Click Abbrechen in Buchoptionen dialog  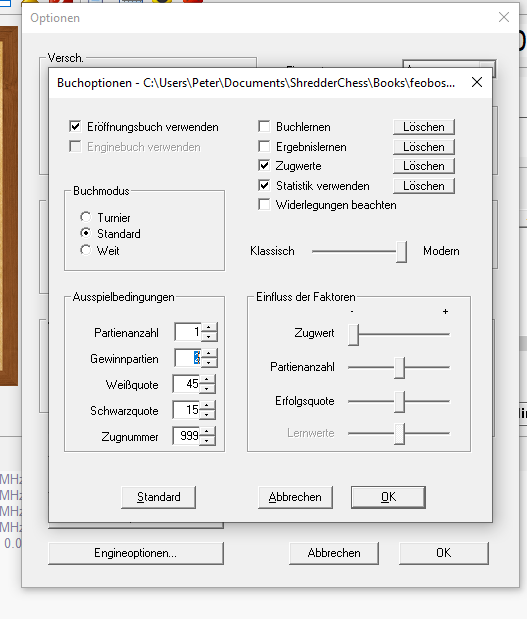(x=295, y=497)
